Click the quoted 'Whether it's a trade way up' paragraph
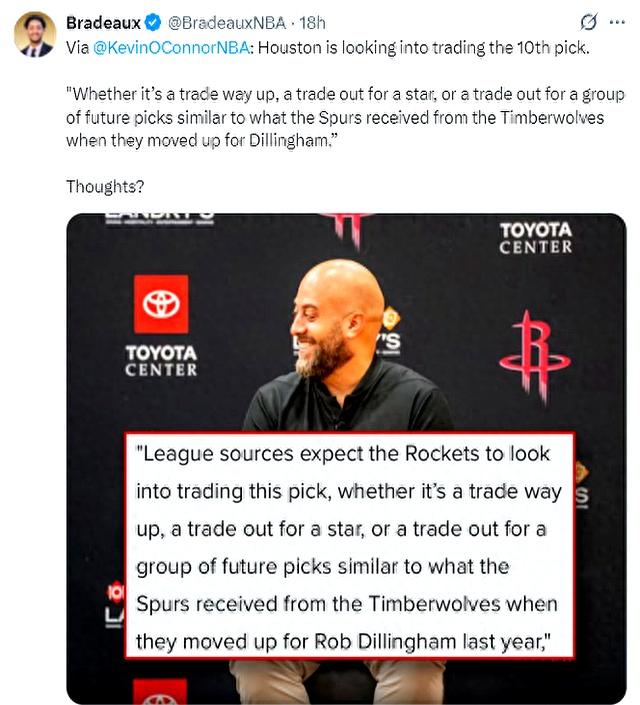Viewport: 640px width, 705px height. 345,117
